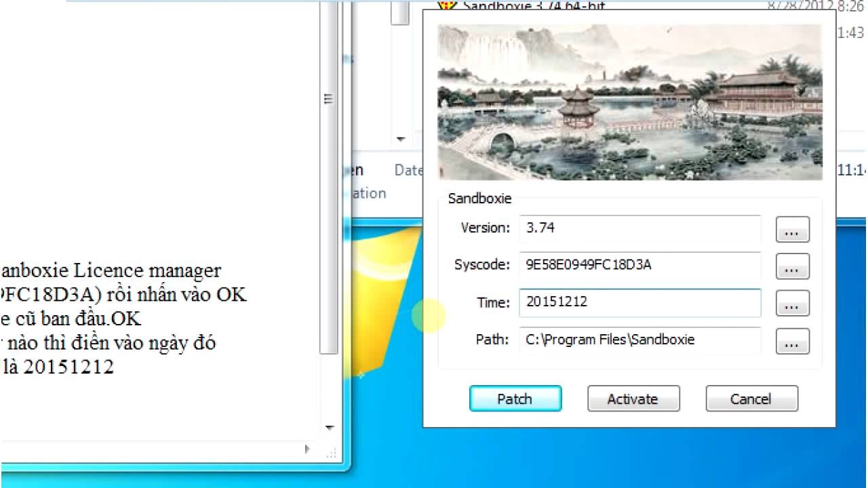Click the ellipsis button beside Syscode
The image size is (868, 488).
pos(793,267)
